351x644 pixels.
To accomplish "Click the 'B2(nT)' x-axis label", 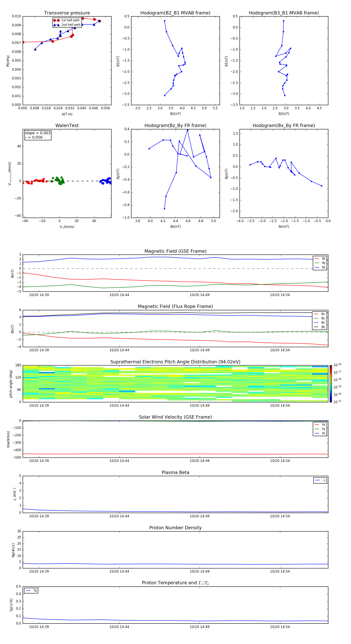I will (175, 114).
